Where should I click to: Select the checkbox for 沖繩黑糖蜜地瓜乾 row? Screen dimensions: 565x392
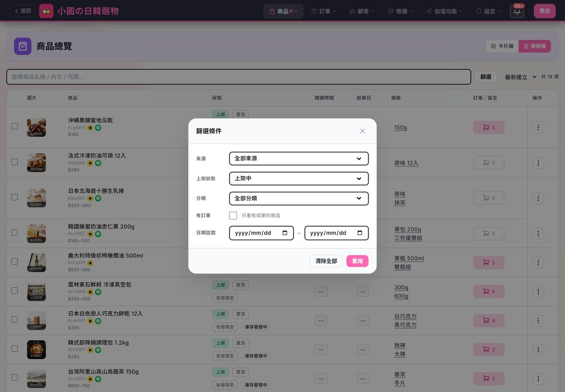tap(15, 127)
